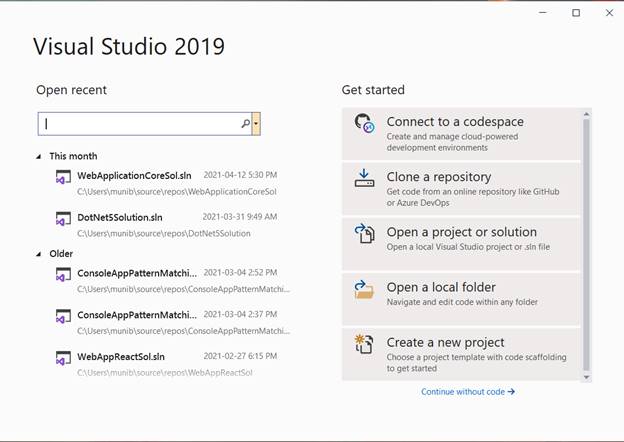Screen dimensions: 624x442
Task: Click the Clone a repository download icon
Action: [364, 178]
